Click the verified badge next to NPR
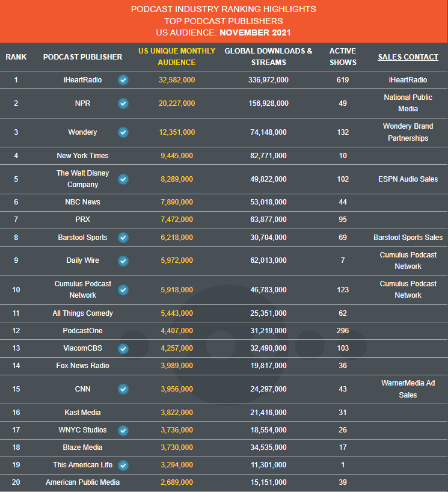This screenshot has height=492, width=448. pos(123,103)
